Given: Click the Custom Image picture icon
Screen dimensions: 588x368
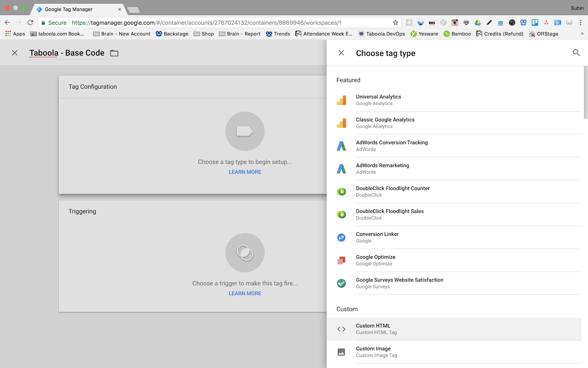Looking at the screenshot, I should 341,352.
